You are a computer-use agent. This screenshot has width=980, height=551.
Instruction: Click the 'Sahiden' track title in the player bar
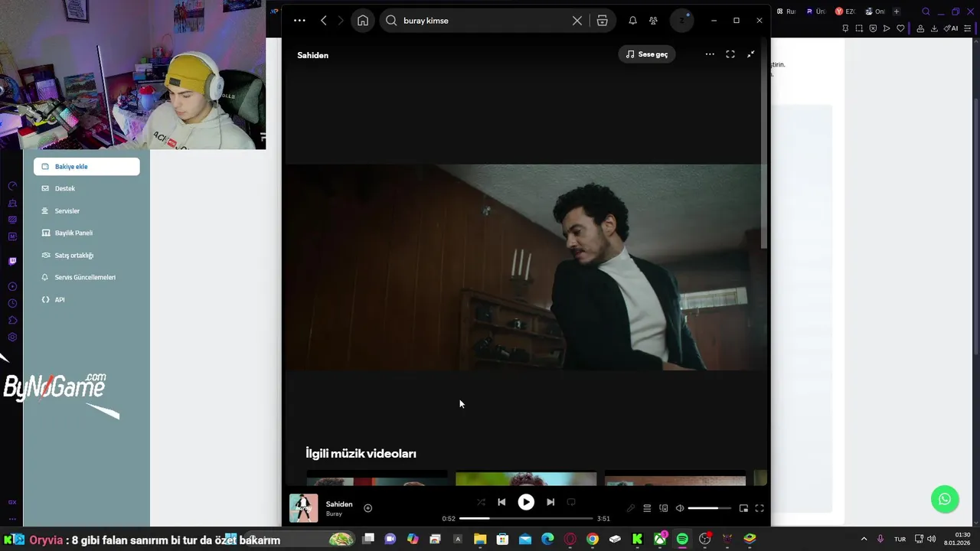(339, 504)
